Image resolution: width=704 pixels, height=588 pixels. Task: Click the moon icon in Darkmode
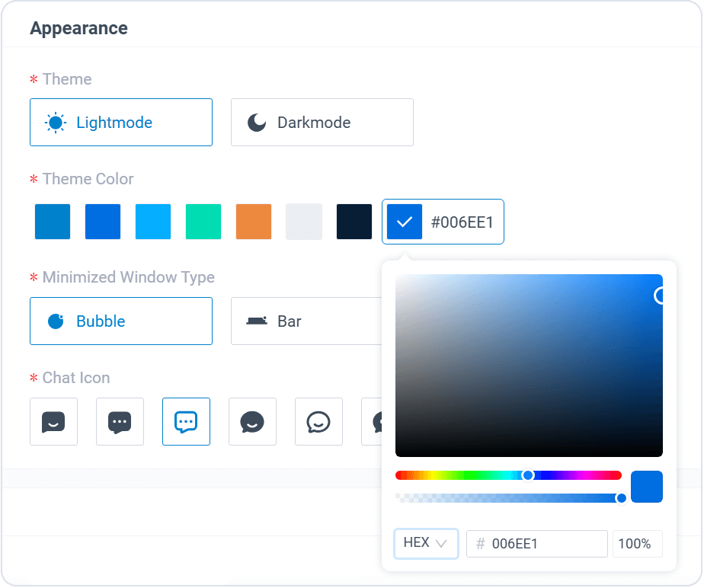click(x=257, y=123)
